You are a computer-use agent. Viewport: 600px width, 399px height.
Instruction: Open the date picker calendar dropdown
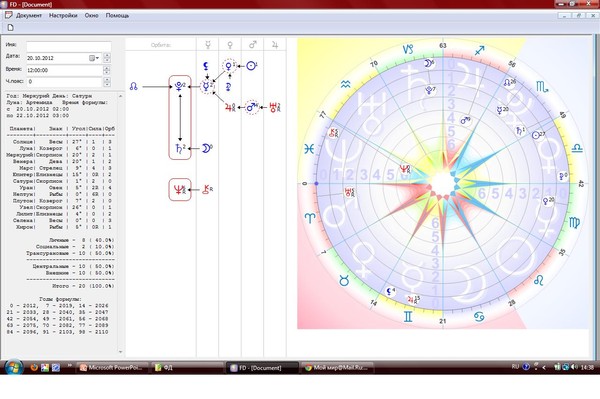[94, 58]
